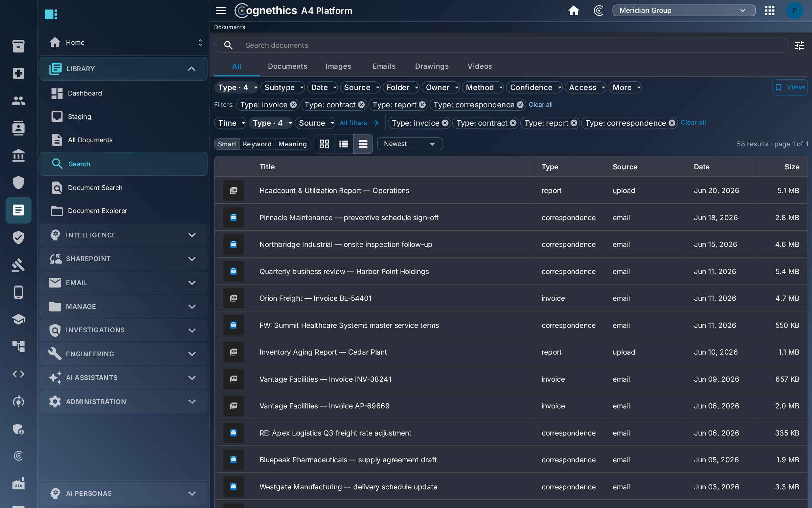
Task: Open user profile avatar P
Action: click(794, 10)
